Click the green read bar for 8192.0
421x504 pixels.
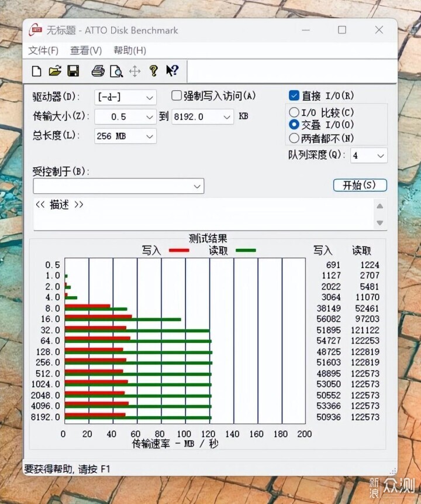[138, 418]
